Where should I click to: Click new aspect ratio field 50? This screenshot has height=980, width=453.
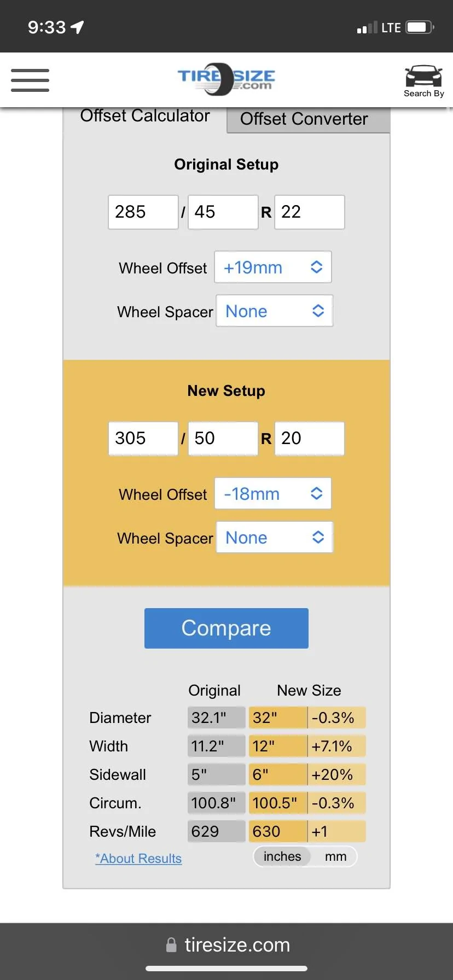(223, 439)
